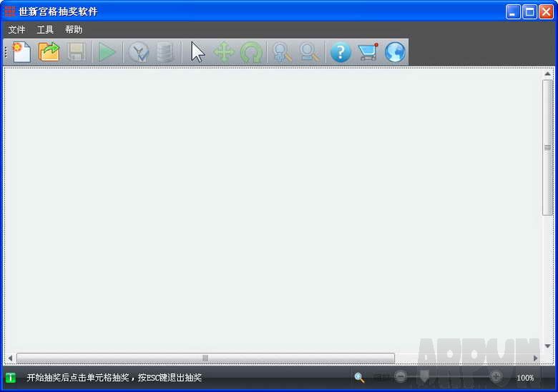Click the zoom slider handle in the status bar

coord(424,376)
